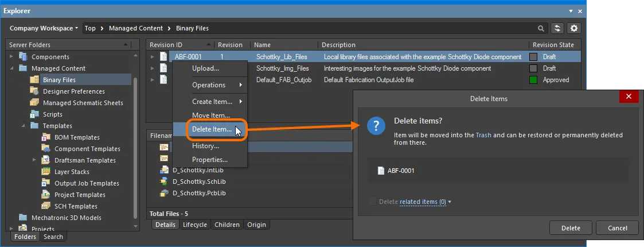
Task: Open the settings gear icon button
Action: coord(574,28)
